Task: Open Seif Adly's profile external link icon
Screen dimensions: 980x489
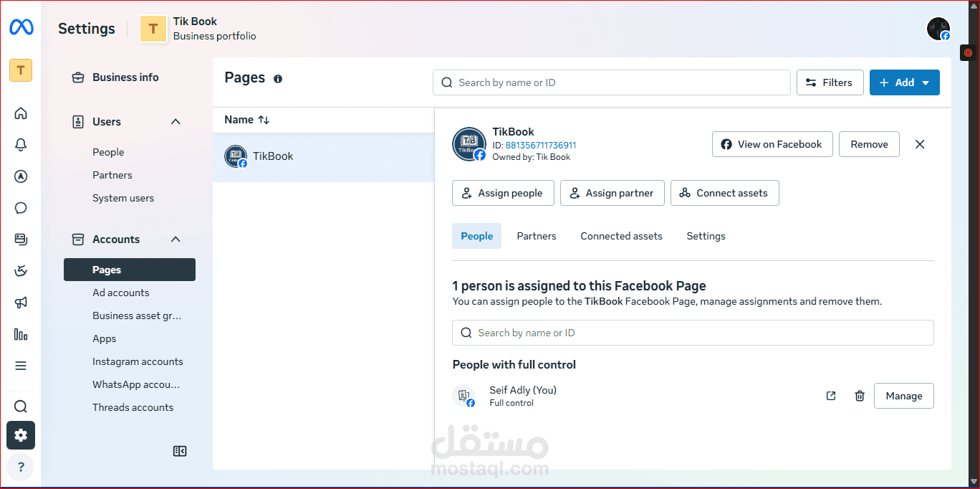Action: 831,396
